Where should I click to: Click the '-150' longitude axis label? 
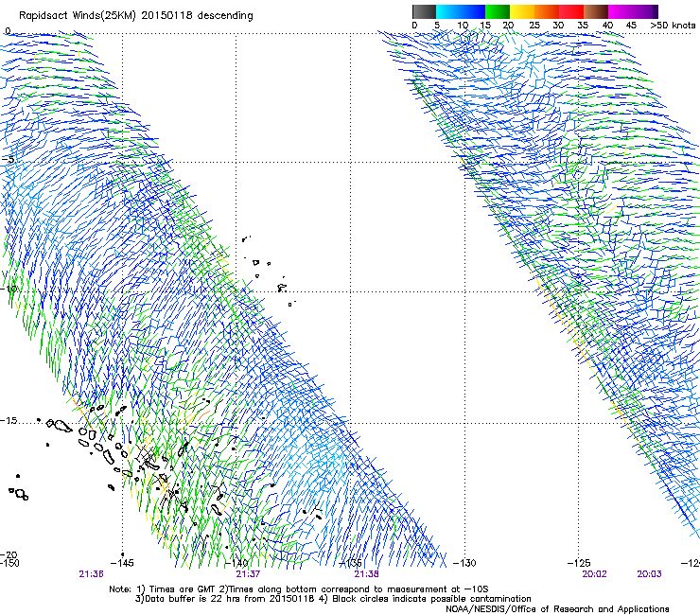point(9,563)
